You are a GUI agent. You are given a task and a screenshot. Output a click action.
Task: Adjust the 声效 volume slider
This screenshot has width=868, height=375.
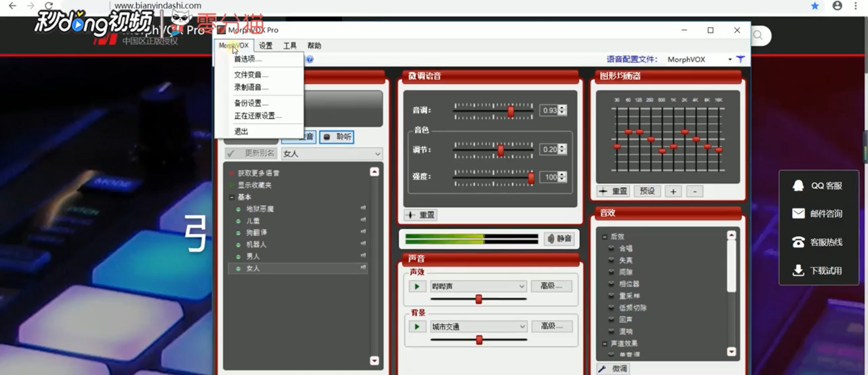[x=479, y=299]
